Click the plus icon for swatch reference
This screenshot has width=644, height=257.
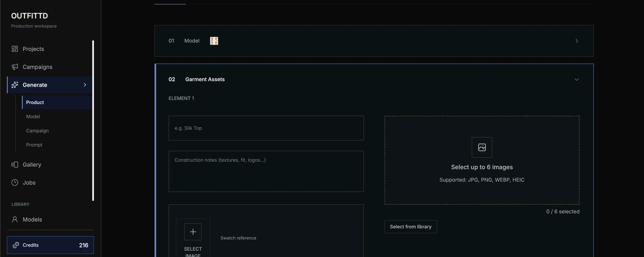pyautogui.click(x=193, y=232)
